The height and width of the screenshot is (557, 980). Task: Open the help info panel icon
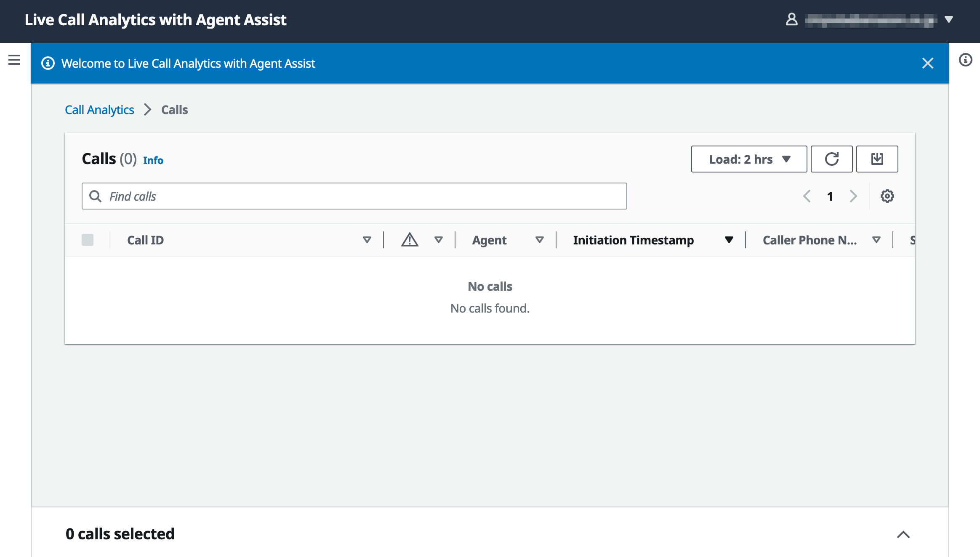965,60
